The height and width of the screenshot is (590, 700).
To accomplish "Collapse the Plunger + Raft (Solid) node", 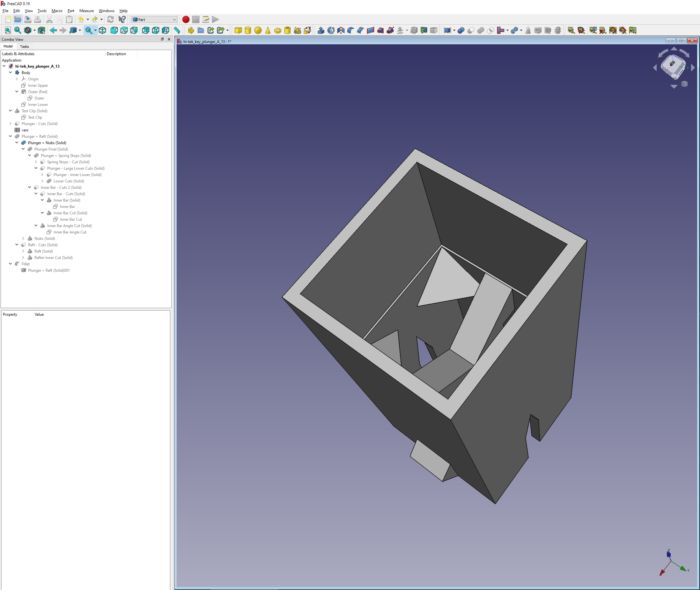I will 11,136.
